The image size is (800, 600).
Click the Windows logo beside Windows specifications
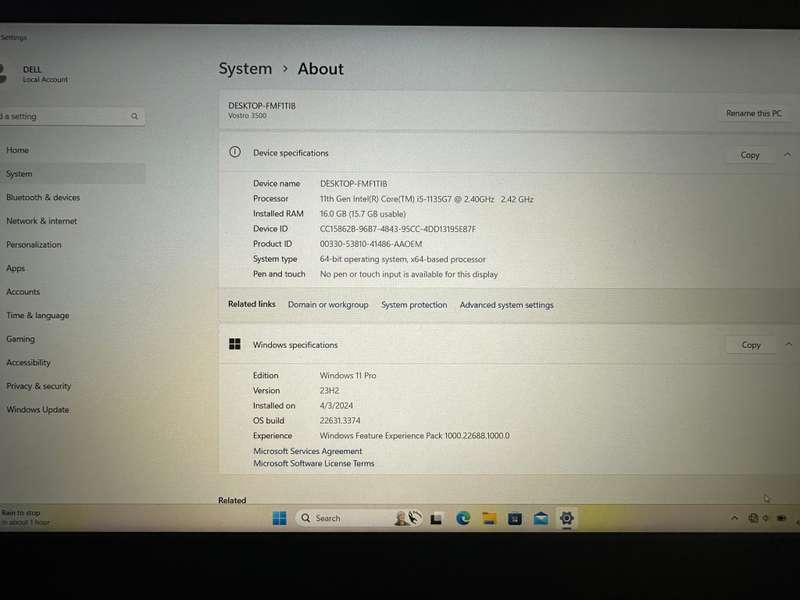coord(235,344)
